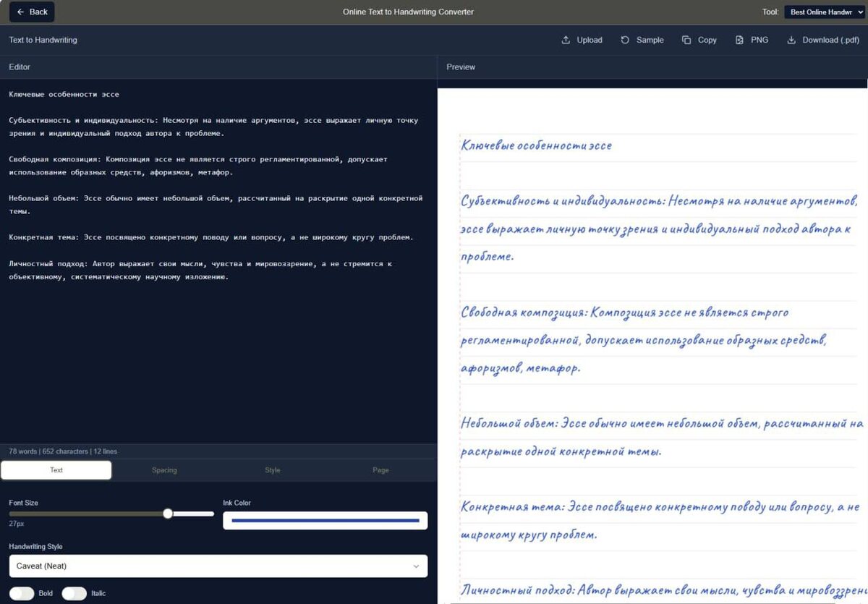Click the Download (.pdf) icon
This screenshot has width=868, height=604.
[x=791, y=41]
